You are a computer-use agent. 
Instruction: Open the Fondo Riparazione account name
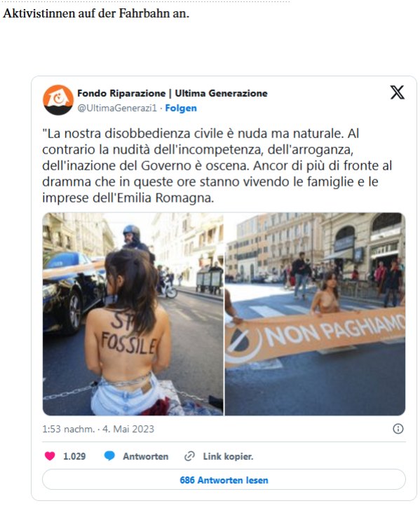(172, 93)
